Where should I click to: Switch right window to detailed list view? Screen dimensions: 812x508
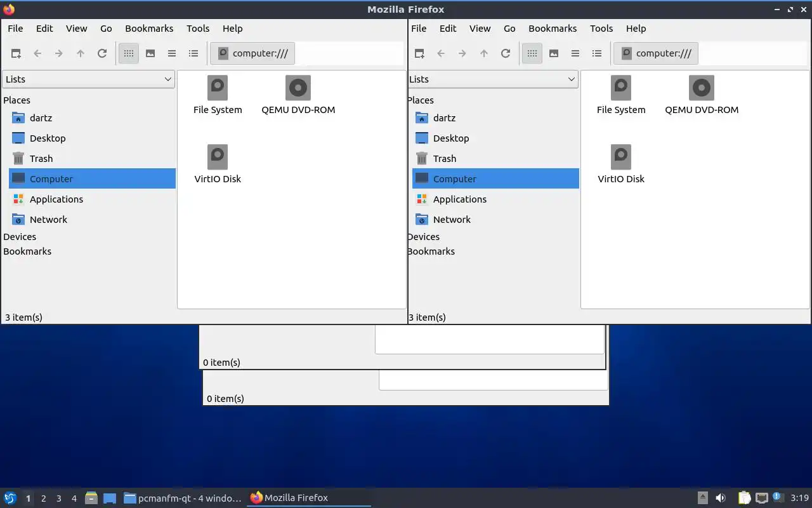[597, 53]
